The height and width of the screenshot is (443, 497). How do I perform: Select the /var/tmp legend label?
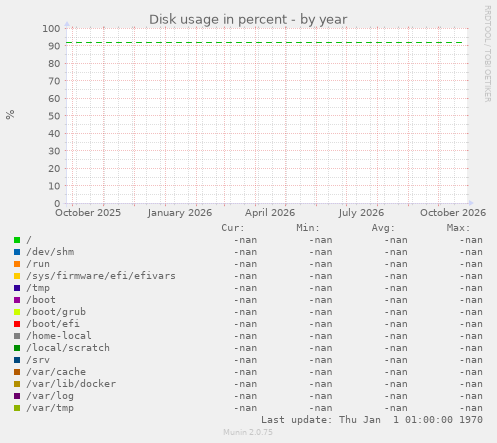click(50, 408)
